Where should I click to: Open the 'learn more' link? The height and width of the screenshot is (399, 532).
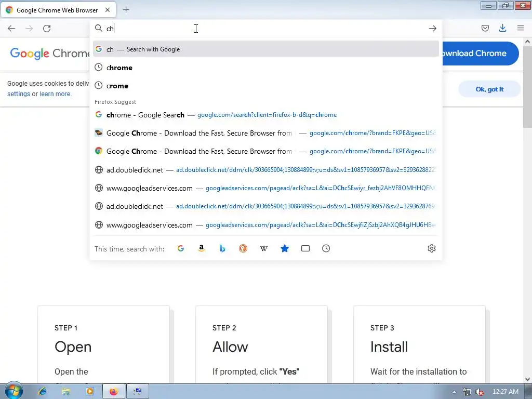point(56,94)
